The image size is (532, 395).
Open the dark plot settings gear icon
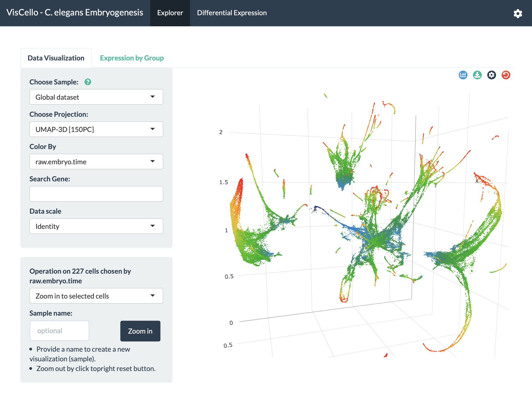point(491,75)
